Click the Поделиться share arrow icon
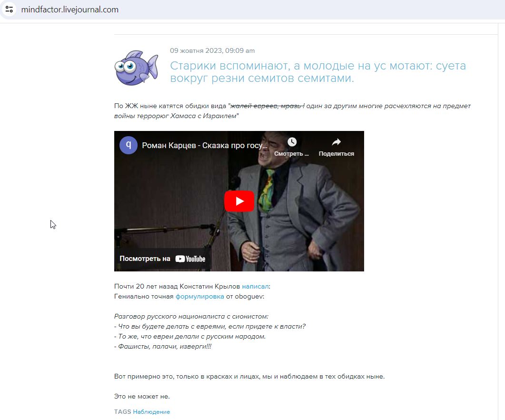Viewport: 505px width, 420px height. 336,142
